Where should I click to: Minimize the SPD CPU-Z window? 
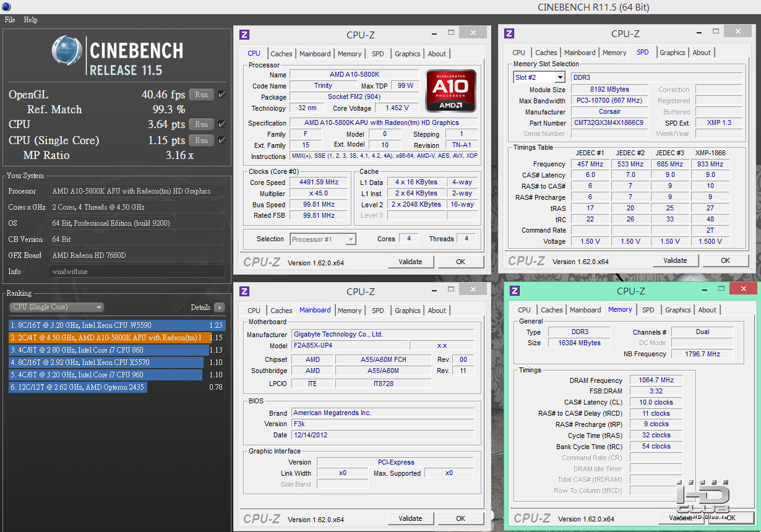(699, 32)
